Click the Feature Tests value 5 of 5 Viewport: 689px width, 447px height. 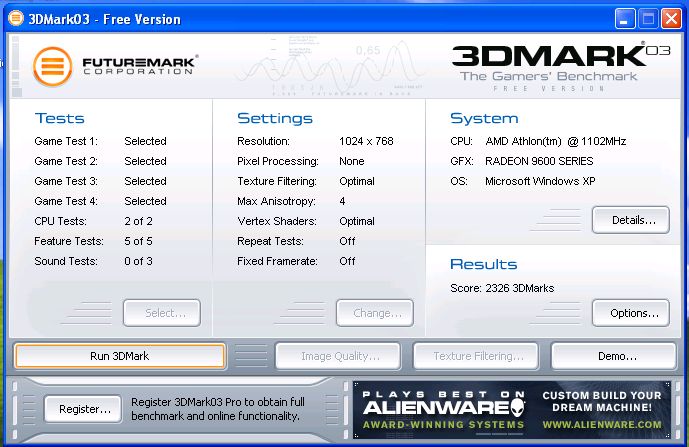138,241
